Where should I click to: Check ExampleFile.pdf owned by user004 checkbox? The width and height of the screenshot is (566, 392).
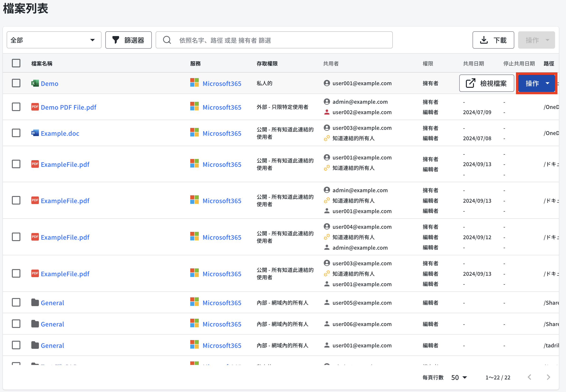click(16, 237)
